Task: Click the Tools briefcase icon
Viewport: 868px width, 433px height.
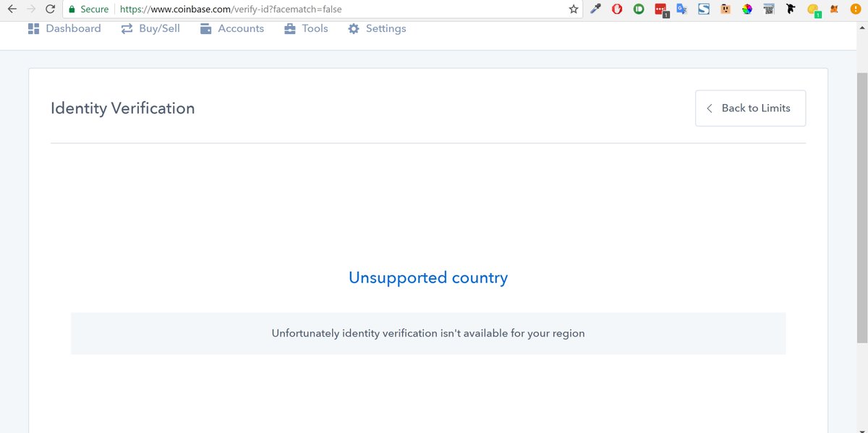Action: coord(290,28)
